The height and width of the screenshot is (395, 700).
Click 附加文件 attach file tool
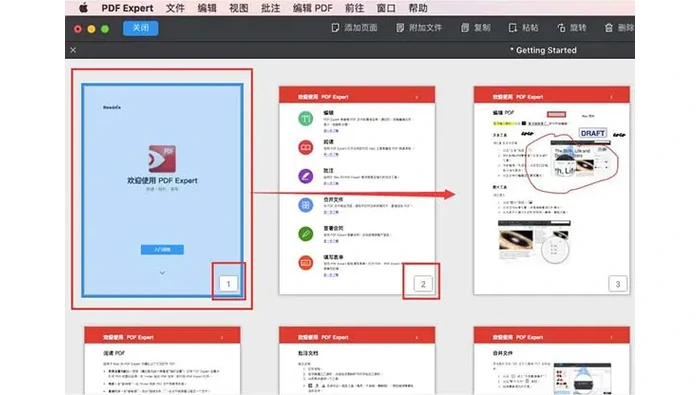tap(419, 28)
